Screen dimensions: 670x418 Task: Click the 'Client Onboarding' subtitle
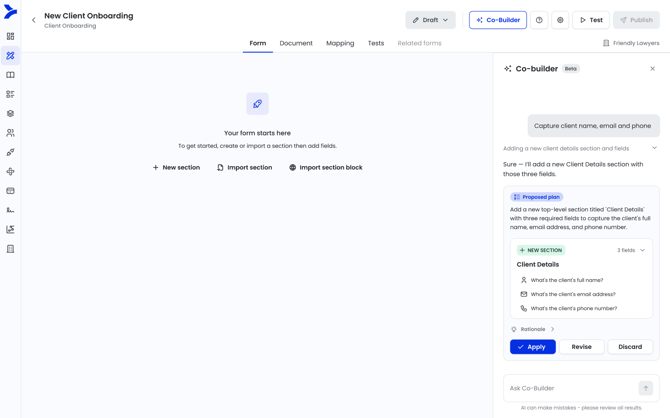[70, 26]
